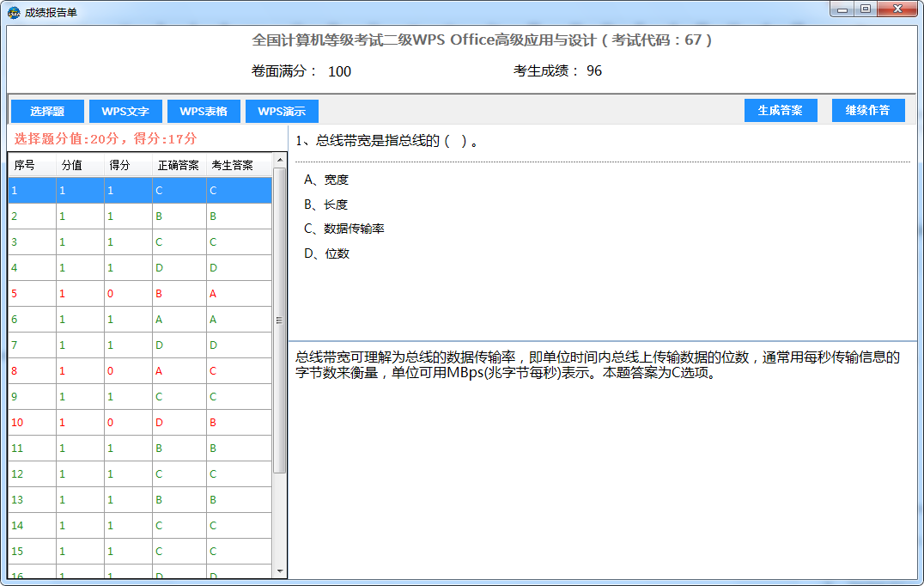Close the 成绩报告单 window

[897, 9]
